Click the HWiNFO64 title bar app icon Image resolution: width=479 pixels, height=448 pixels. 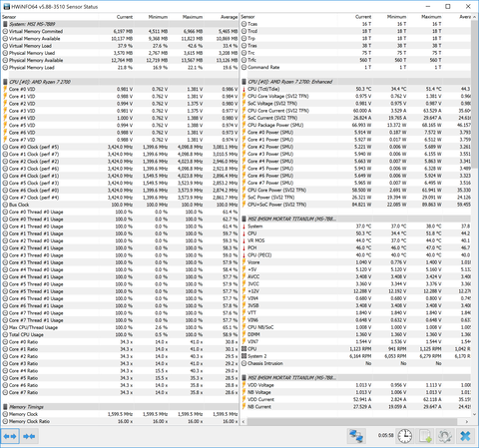[x=6, y=7]
